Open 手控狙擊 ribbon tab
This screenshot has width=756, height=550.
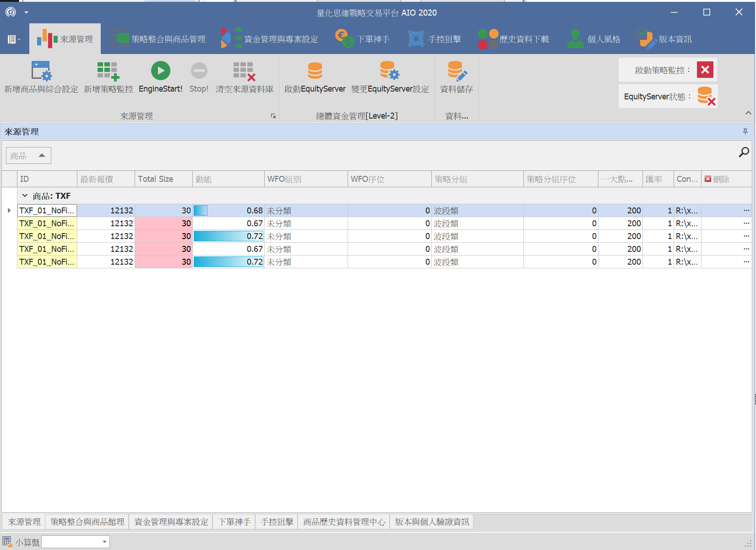434,39
